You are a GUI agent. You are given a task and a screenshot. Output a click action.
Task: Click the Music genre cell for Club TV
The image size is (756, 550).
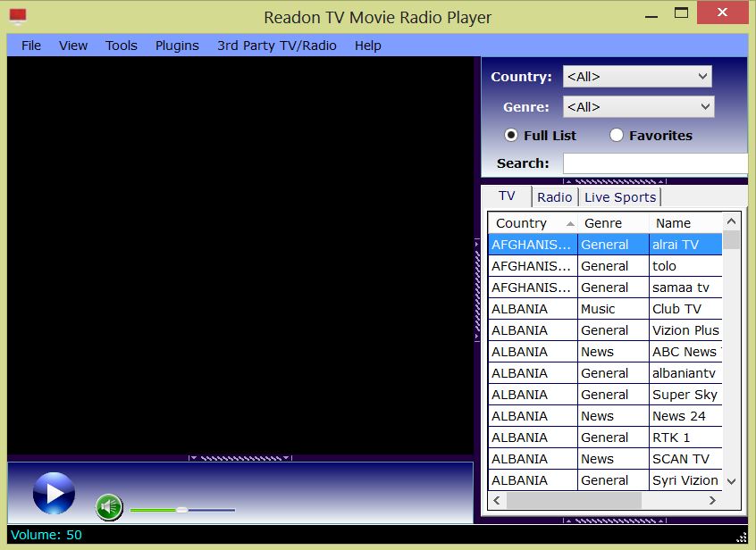pyautogui.click(x=613, y=309)
